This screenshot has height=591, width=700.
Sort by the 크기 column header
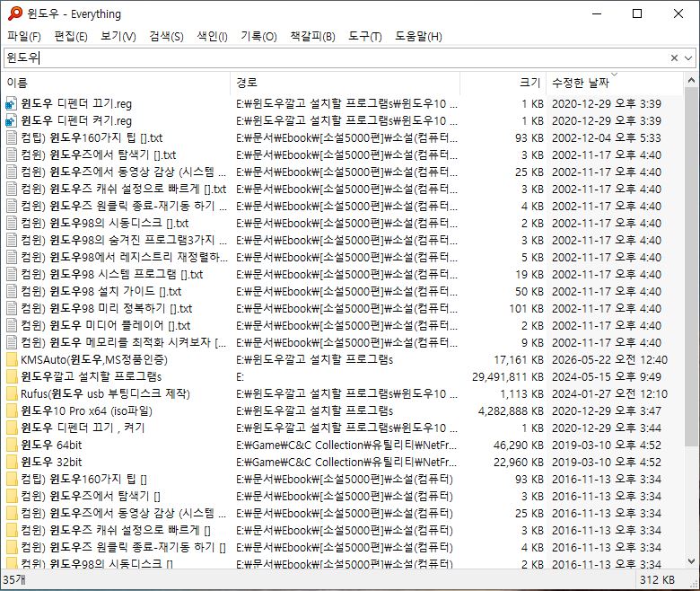pos(503,83)
